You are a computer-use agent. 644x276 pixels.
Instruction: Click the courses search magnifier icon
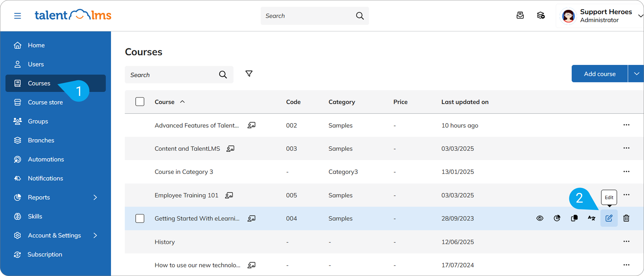(x=223, y=75)
